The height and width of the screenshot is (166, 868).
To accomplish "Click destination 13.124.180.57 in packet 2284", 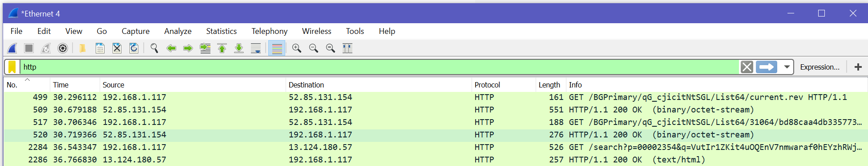I will click(x=320, y=147).
